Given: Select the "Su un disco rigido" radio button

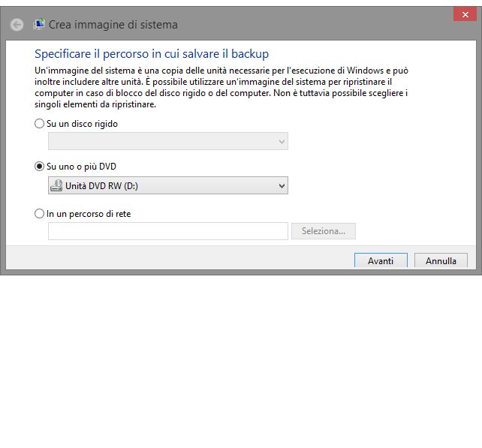Looking at the screenshot, I should (40, 124).
